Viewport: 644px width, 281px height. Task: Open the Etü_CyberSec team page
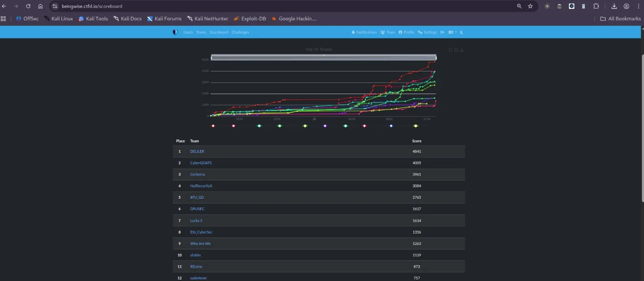[x=201, y=232]
